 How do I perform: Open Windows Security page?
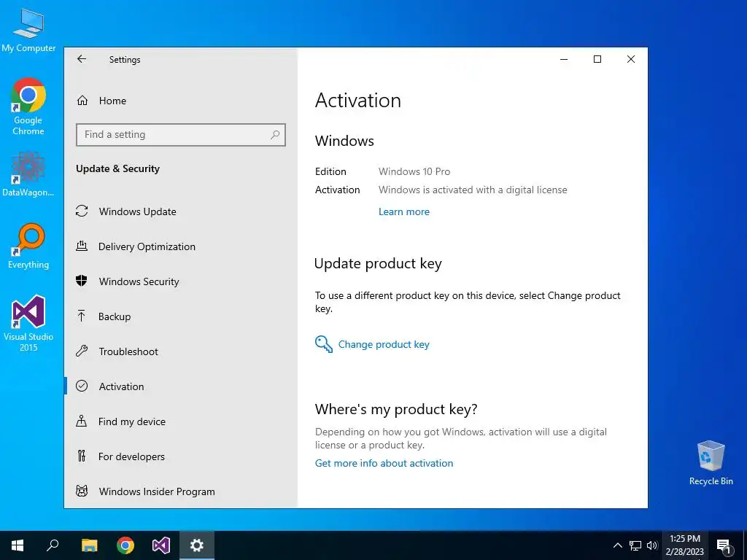point(181,281)
